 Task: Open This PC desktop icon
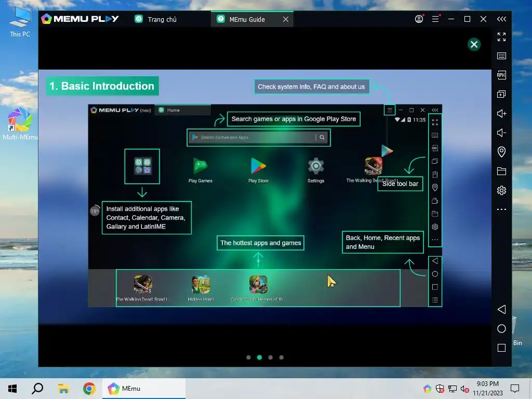coord(20,22)
